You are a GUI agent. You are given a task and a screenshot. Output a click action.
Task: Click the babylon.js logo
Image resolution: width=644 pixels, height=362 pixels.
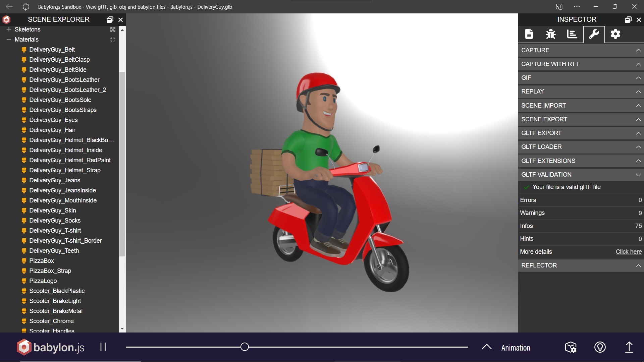pyautogui.click(x=51, y=347)
